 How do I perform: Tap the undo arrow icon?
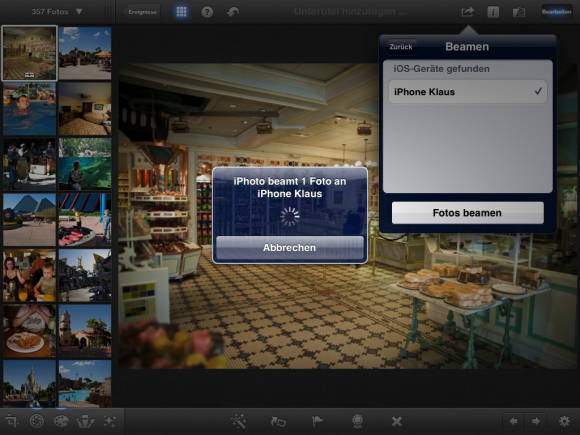point(233,12)
